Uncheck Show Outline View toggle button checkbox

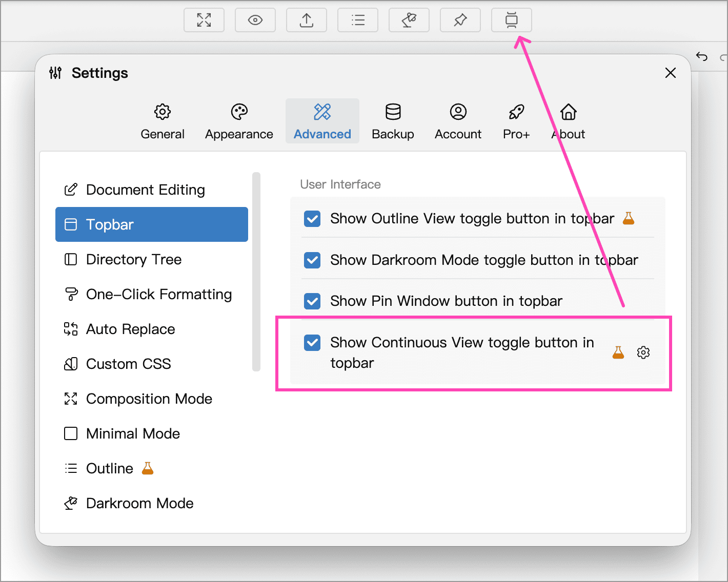point(312,219)
